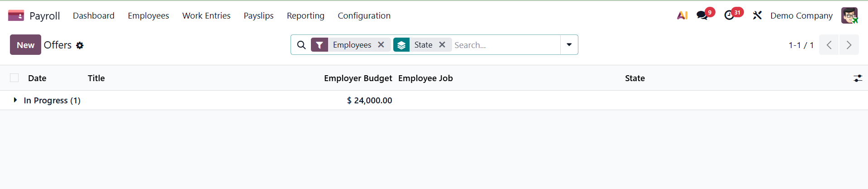Open the debug tools wrench icon

pyautogui.click(x=757, y=15)
